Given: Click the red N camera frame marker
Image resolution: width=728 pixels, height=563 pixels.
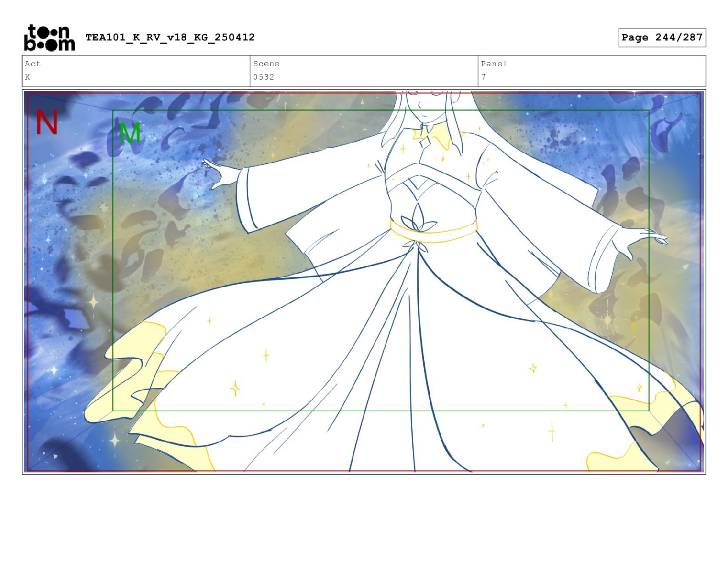Looking at the screenshot, I should coord(47,122).
